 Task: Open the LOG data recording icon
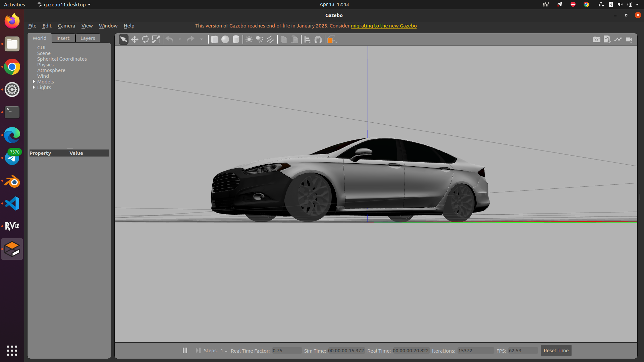(x=607, y=40)
